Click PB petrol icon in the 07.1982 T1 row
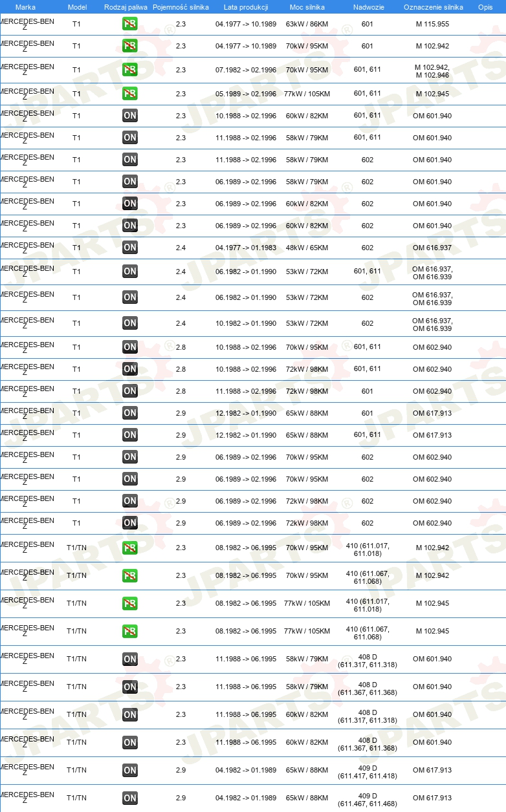This screenshot has height=812, width=506. click(x=129, y=70)
